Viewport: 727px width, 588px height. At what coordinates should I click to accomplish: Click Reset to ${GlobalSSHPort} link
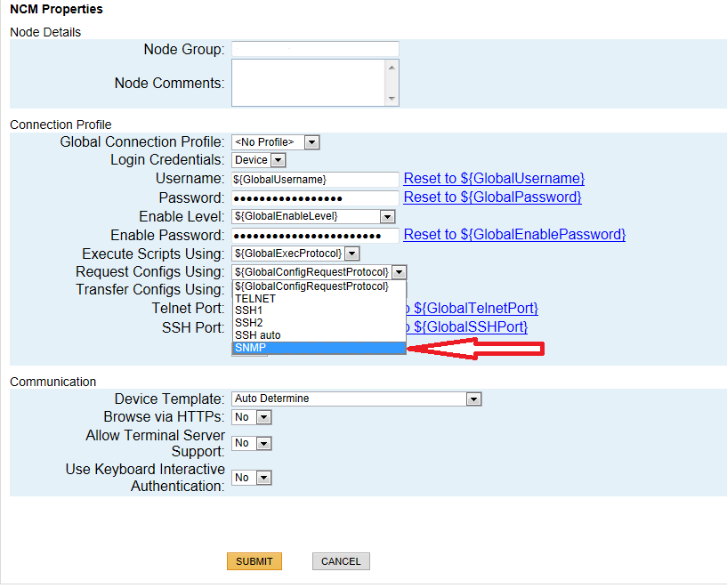467,327
